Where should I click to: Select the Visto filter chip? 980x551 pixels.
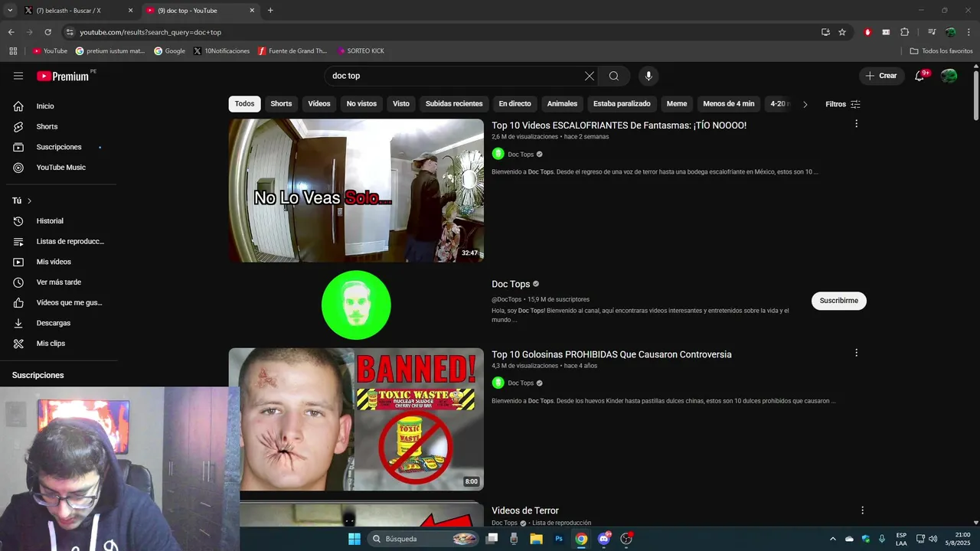pyautogui.click(x=401, y=104)
